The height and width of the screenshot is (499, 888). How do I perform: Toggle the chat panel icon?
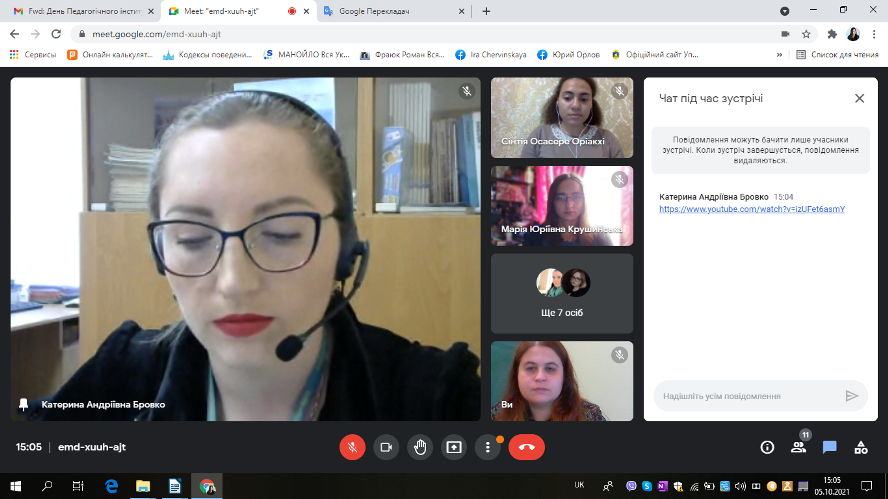tap(830, 447)
